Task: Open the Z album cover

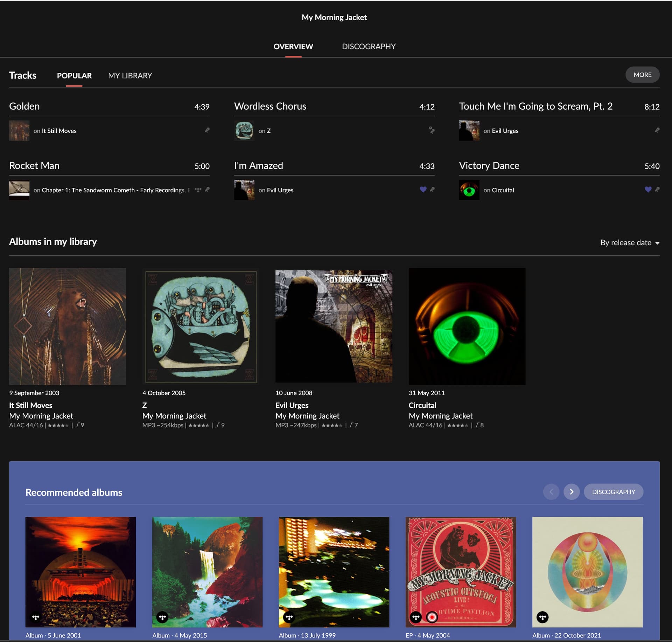Action: [x=201, y=326]
